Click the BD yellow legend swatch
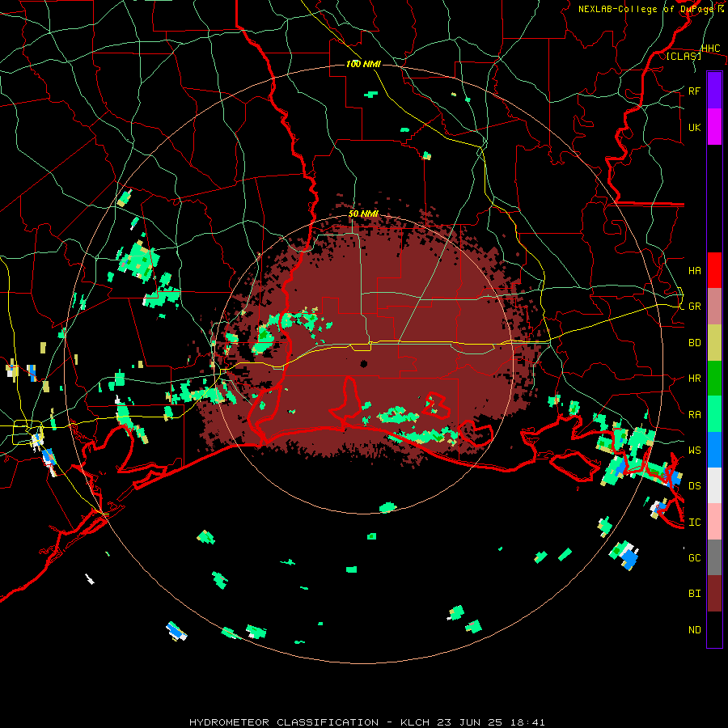The height and width of the screenshot is (728, 728). pyautogui.click(x=714, y=343)
